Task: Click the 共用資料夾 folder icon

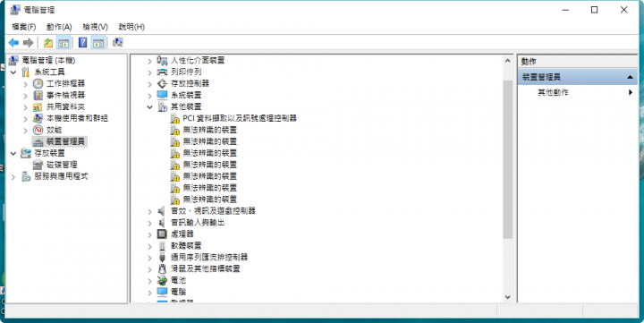Action: click(x=38, y=106)
